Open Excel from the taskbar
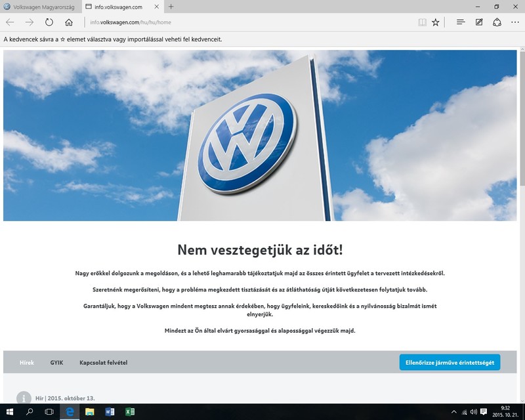Image resolution: width=525 pixels, height=420 pixels. click(x=129, y=411)
